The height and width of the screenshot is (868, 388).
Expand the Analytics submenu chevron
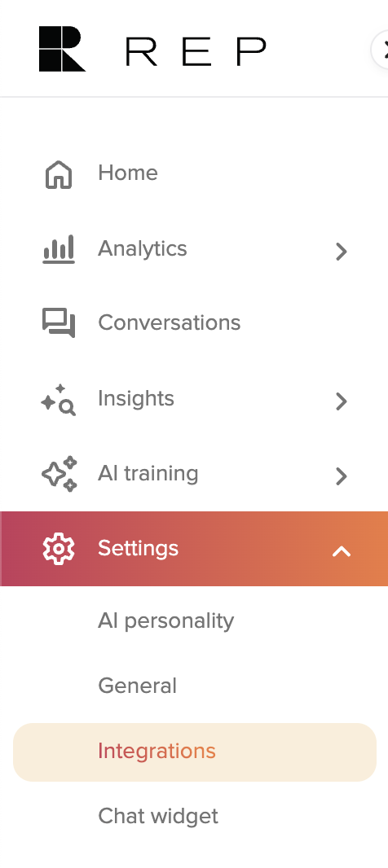[342, 252]
